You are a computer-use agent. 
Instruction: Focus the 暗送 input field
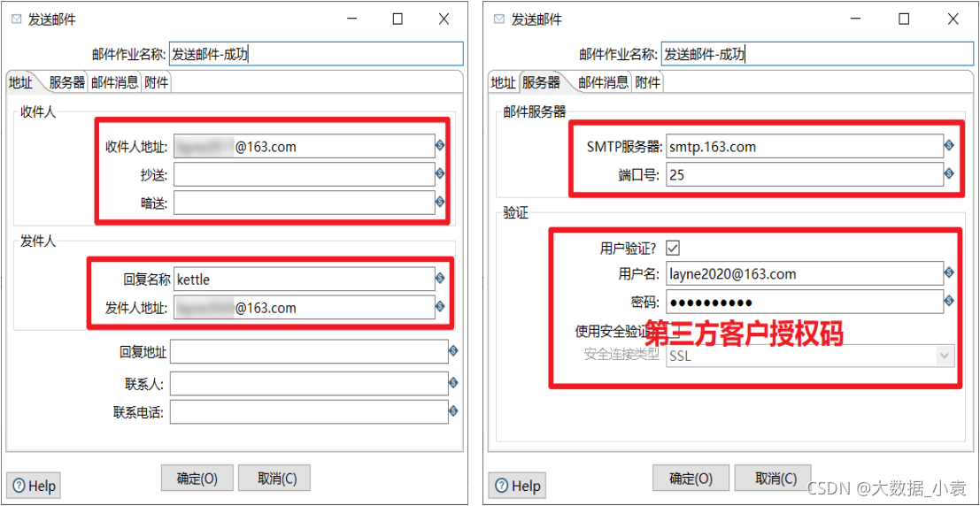(x=305, y=203)
